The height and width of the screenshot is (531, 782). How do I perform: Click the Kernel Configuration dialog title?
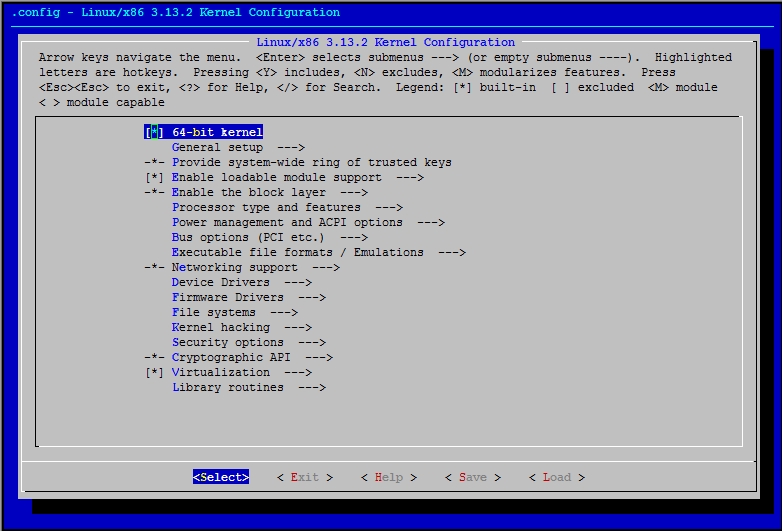tap(386, 42)
